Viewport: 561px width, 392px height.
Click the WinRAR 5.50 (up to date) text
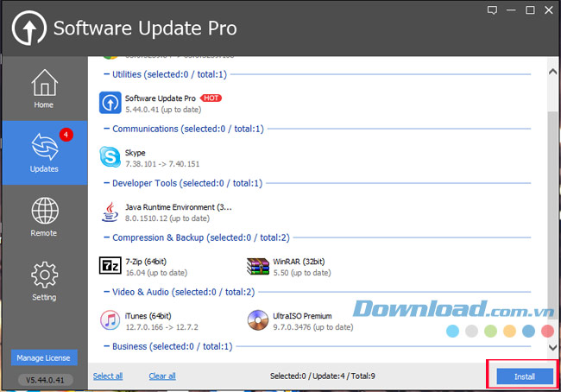coord(302,273)
